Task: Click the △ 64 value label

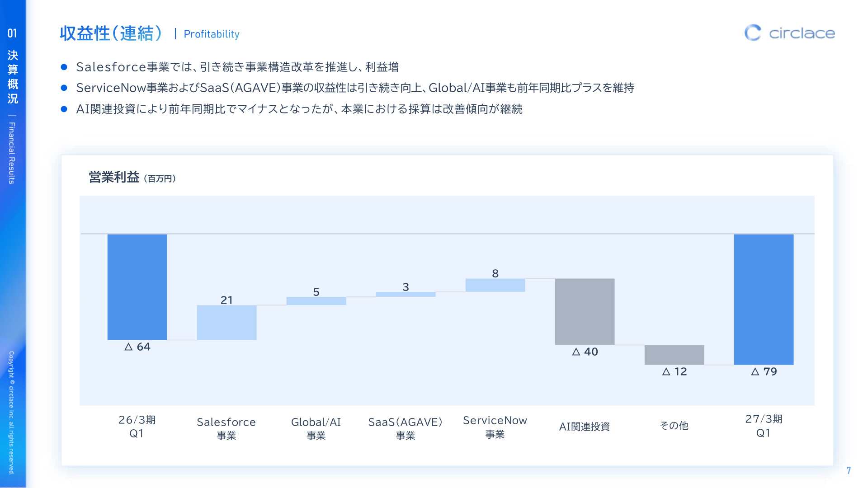Action: pos(137,347)
